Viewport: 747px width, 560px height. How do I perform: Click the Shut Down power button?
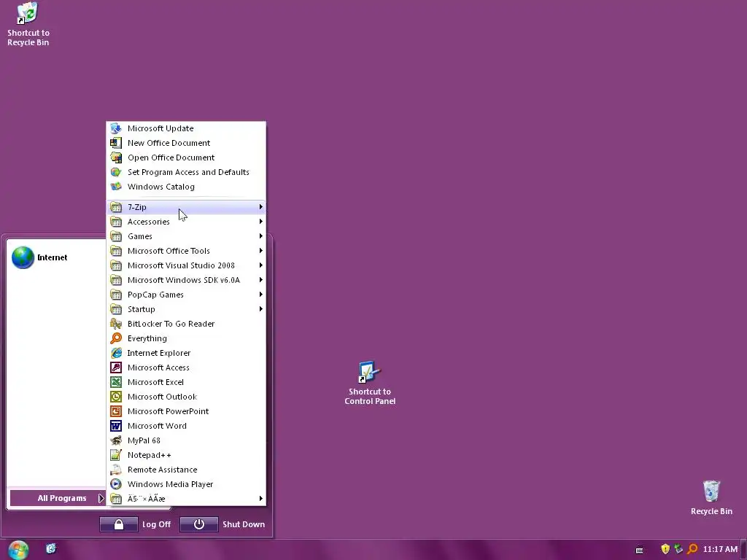(199, 524)
